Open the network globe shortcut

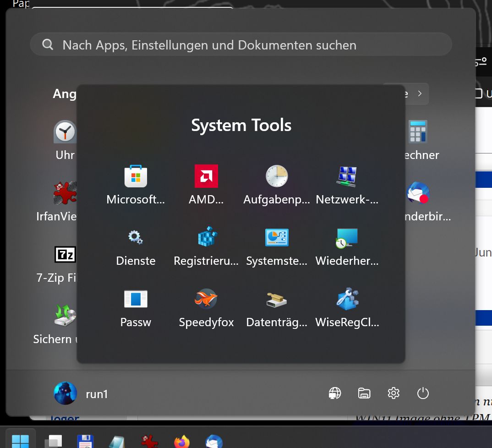(x=335, y=393)
